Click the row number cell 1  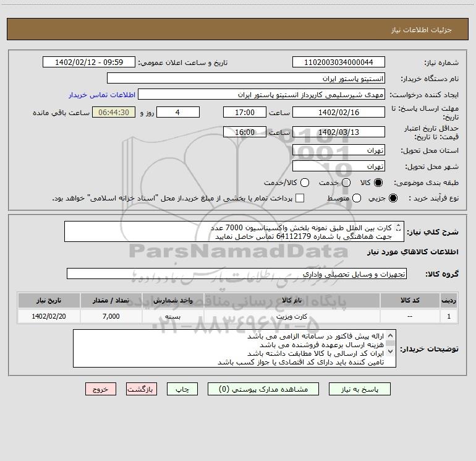tap(449, 316)
